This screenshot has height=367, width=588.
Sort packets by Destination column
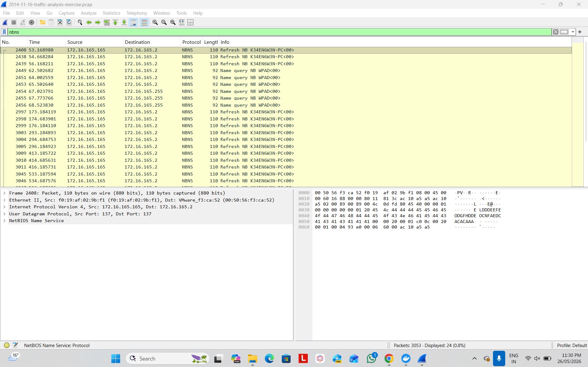pos(152,42)
